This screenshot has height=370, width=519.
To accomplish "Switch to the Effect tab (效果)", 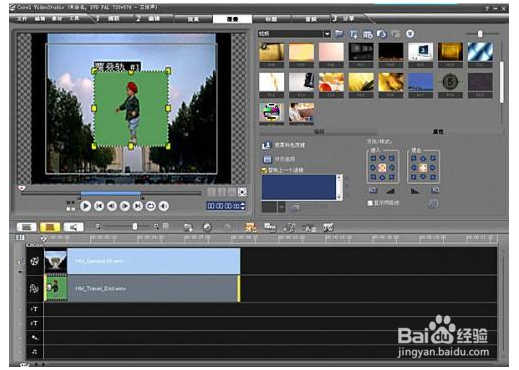I will (193, 19).
